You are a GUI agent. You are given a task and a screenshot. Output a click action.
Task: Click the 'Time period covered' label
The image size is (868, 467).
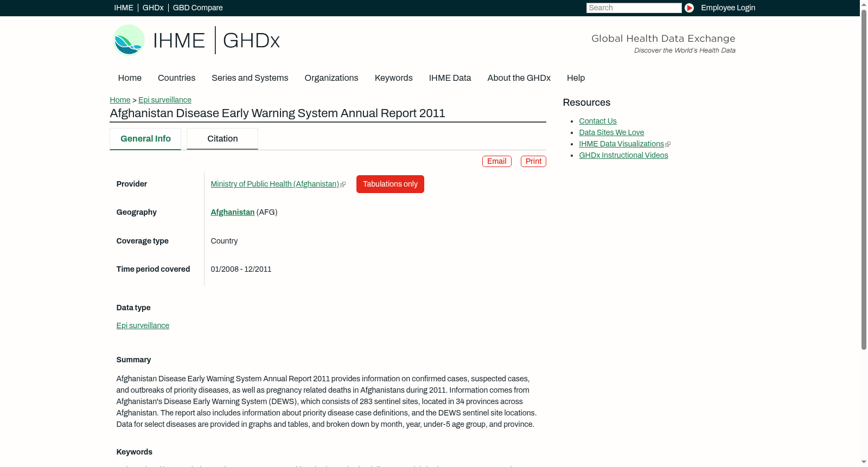153,269
